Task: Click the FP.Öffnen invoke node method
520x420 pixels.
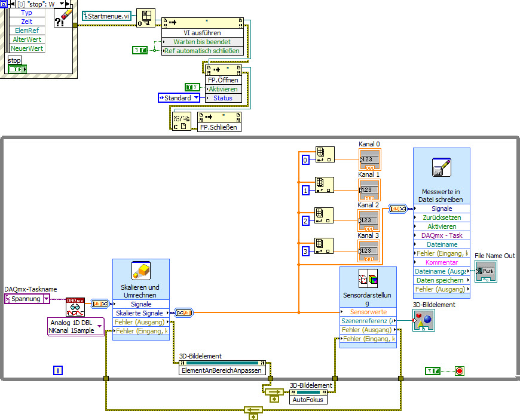Action: [223, 80]
